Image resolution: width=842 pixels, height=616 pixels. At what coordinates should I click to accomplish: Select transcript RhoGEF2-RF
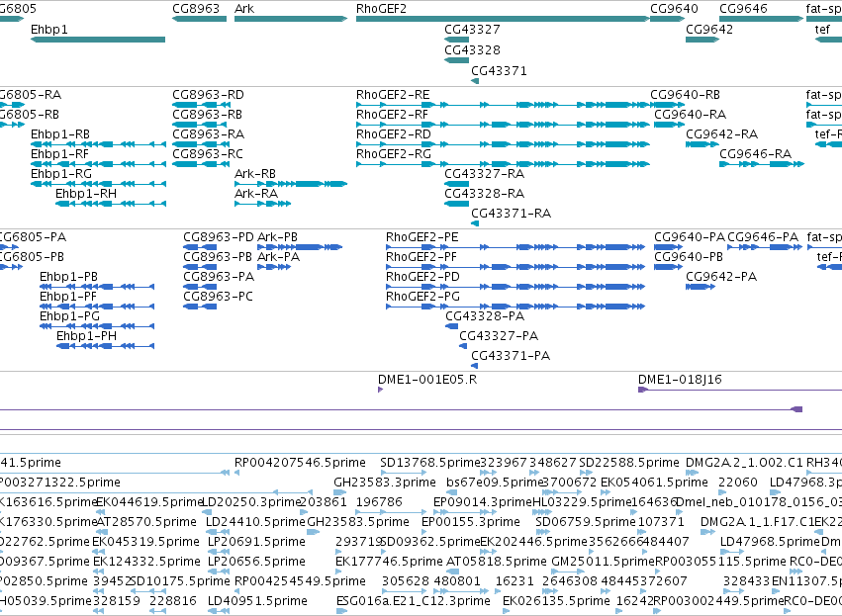503,125
